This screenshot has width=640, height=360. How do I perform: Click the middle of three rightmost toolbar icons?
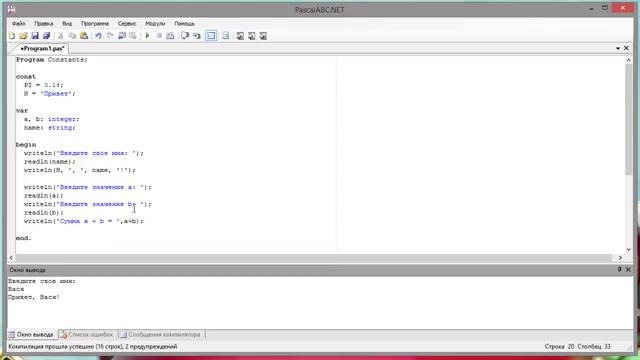(x=251, y=36)
